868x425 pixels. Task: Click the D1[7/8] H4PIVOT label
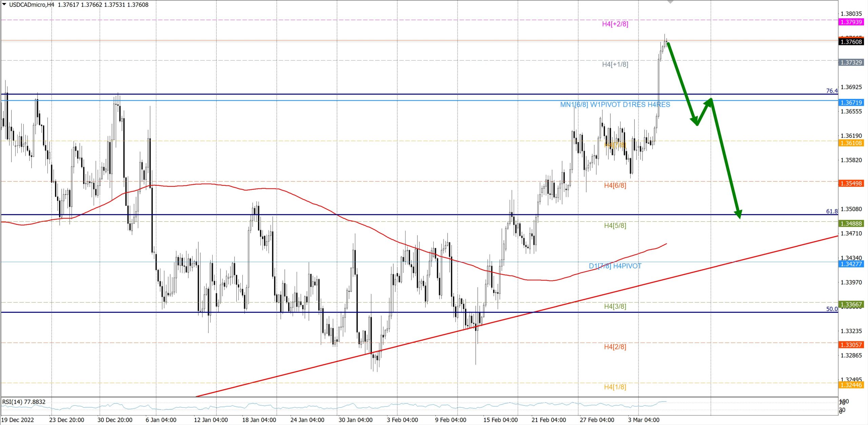click(615, 266)
